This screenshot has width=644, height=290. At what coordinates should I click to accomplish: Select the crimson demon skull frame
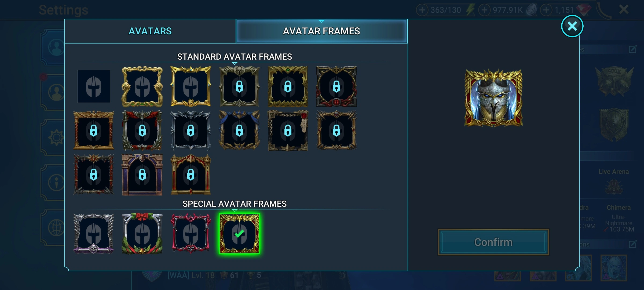pyautogui.click(x=191, y=234)
